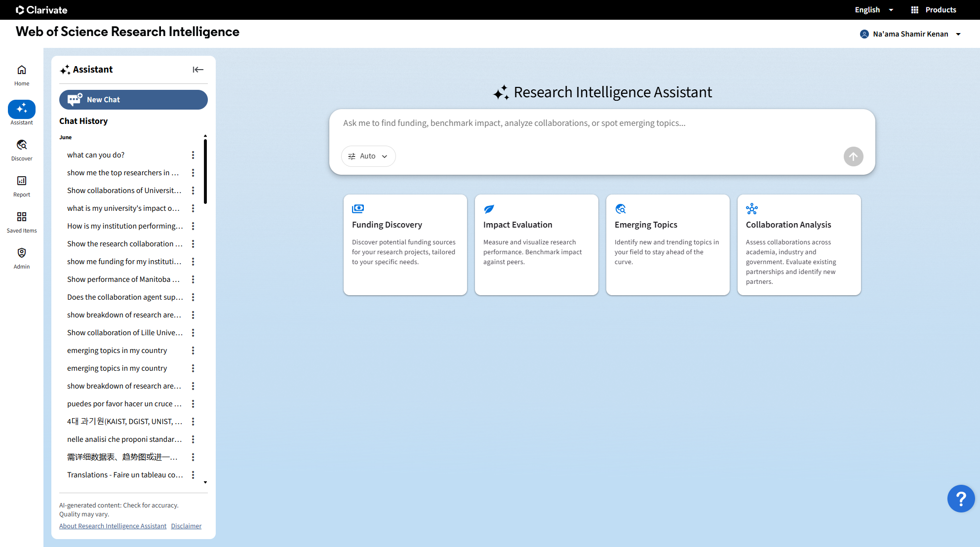Click the 'Web of Science Research Intelligence' title
The image size is (980, 547).
click(x=127, y=32)
